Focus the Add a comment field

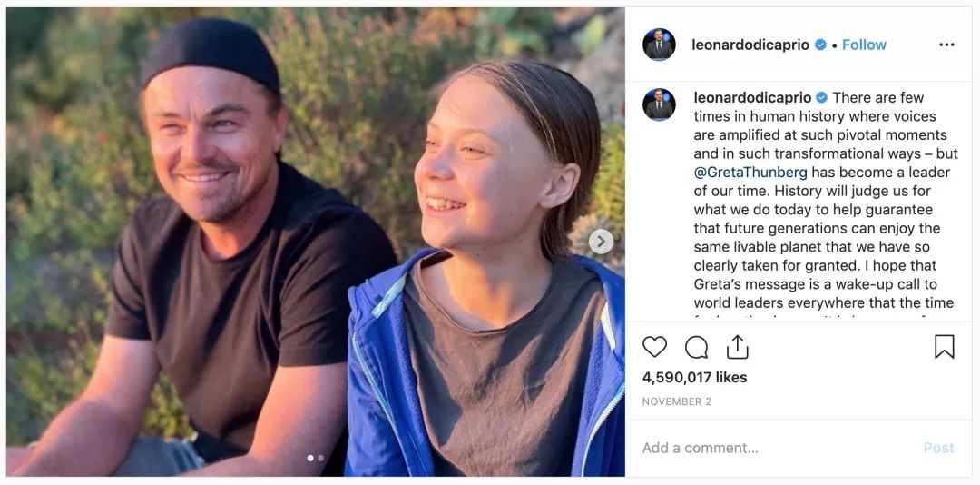[771, 448]
